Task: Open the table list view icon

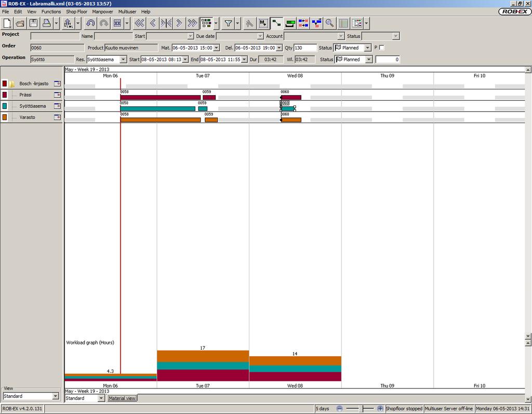Action: pyautogui.click(x=343, y=23)
